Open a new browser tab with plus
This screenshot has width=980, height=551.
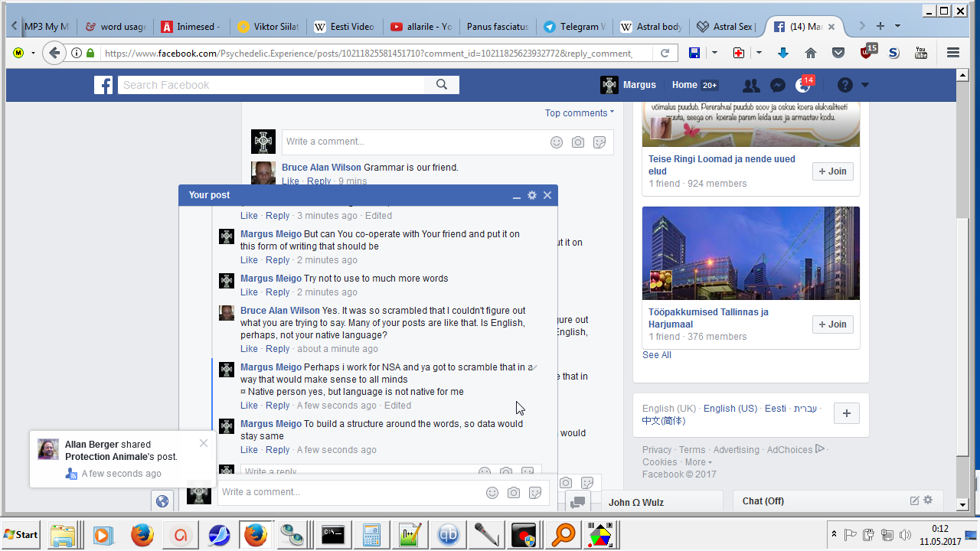click(x=880, y=26)
